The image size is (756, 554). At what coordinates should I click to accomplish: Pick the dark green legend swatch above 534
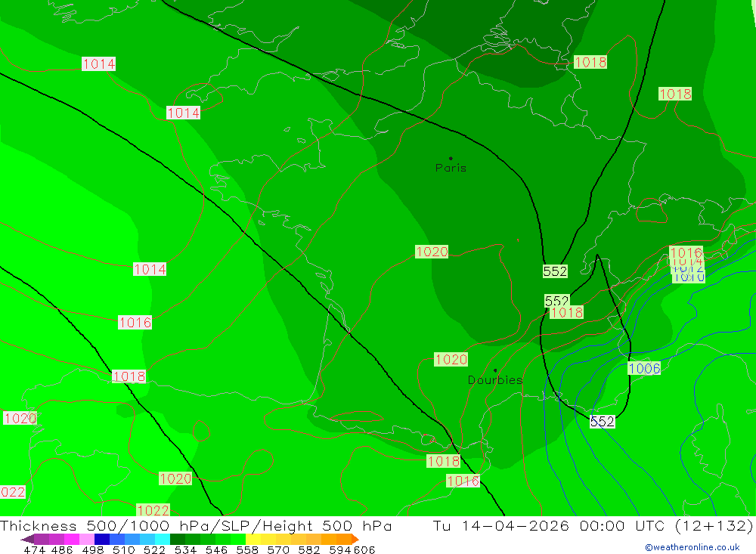[x=178, y=539]
